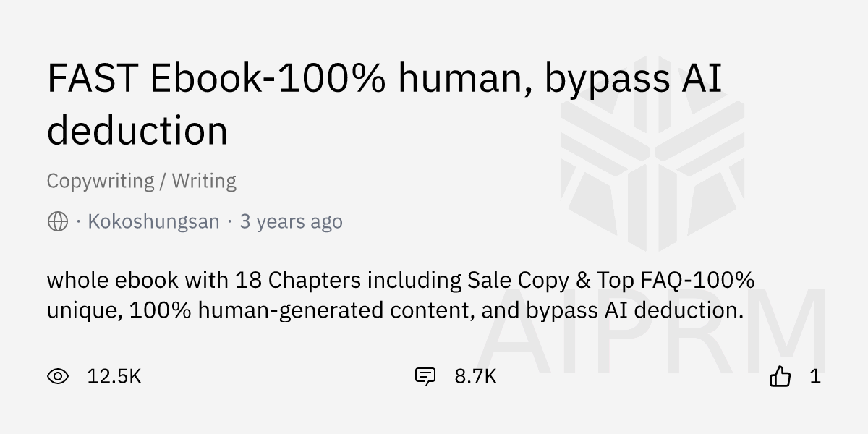Click the eye views icon
This screenshot has height=434, width=868.
[58, 376]
